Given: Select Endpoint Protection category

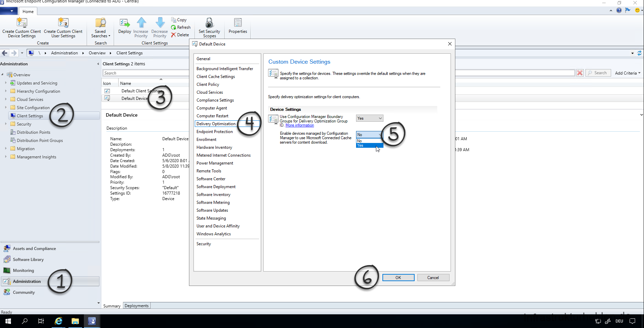Looking at the screenshot, I should pos(215,132).
